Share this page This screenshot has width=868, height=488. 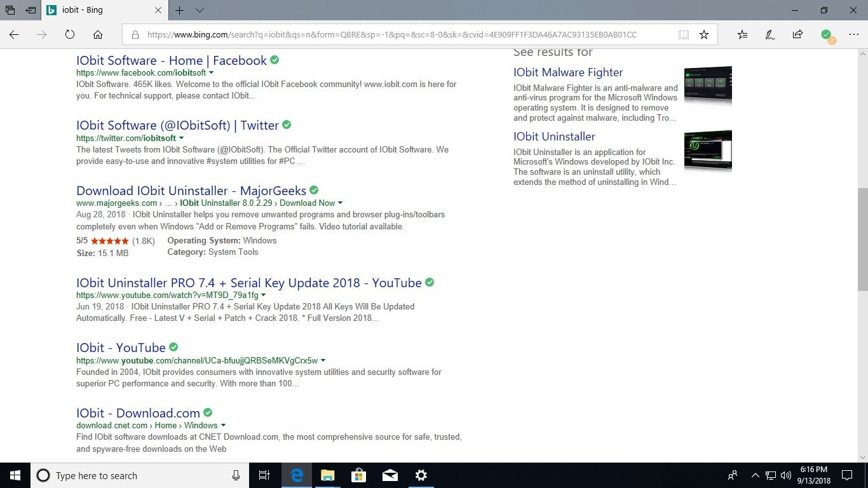point(797,35)
